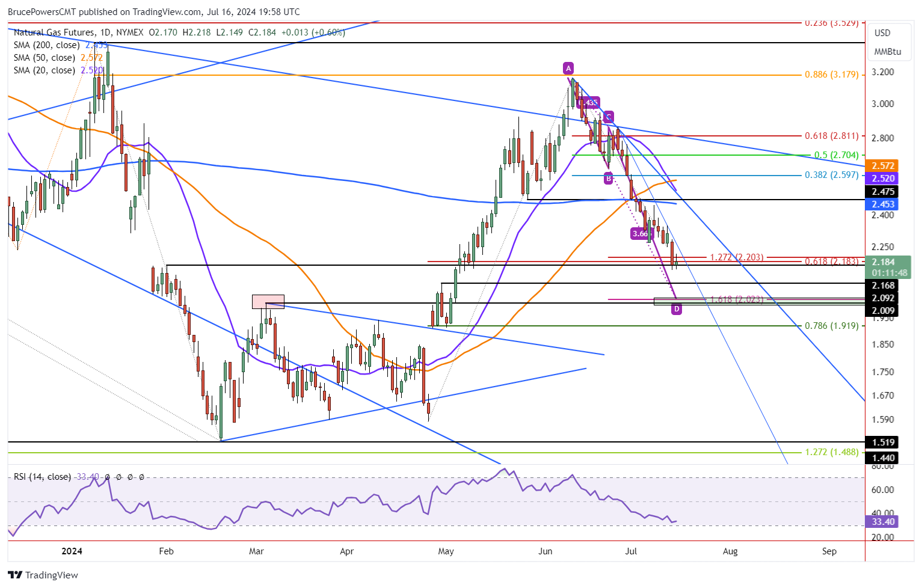Select the pink rectangle drawing near March
This screenshot has height=588, width=922.
click(x=268, y=301)
